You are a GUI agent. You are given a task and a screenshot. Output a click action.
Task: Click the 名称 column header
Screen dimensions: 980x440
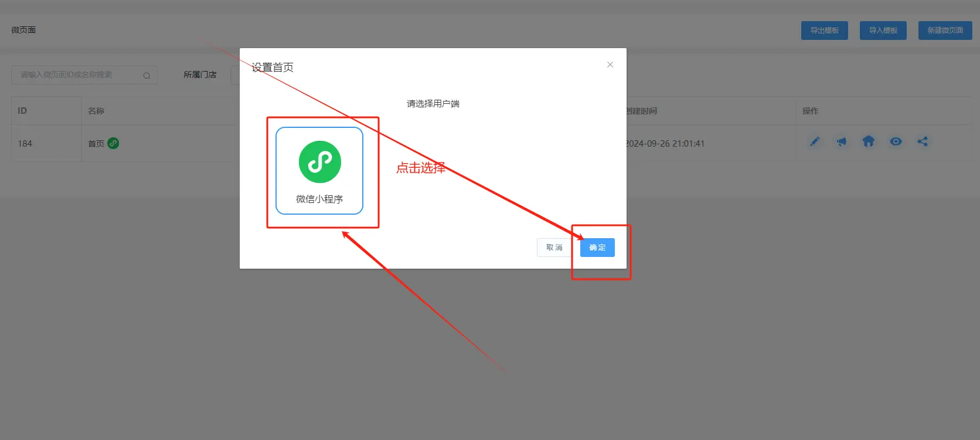[96, 111]
